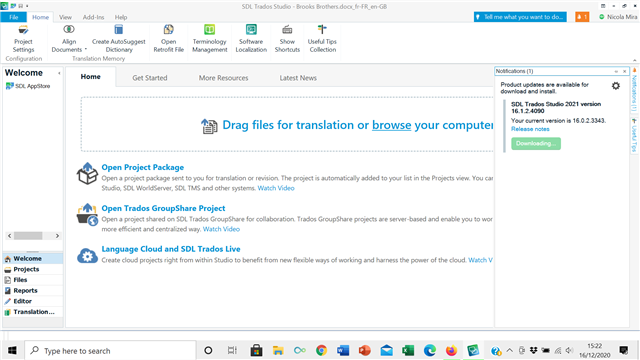
Task: Open Firefox from the taskbar
Action: pos(451,350)
